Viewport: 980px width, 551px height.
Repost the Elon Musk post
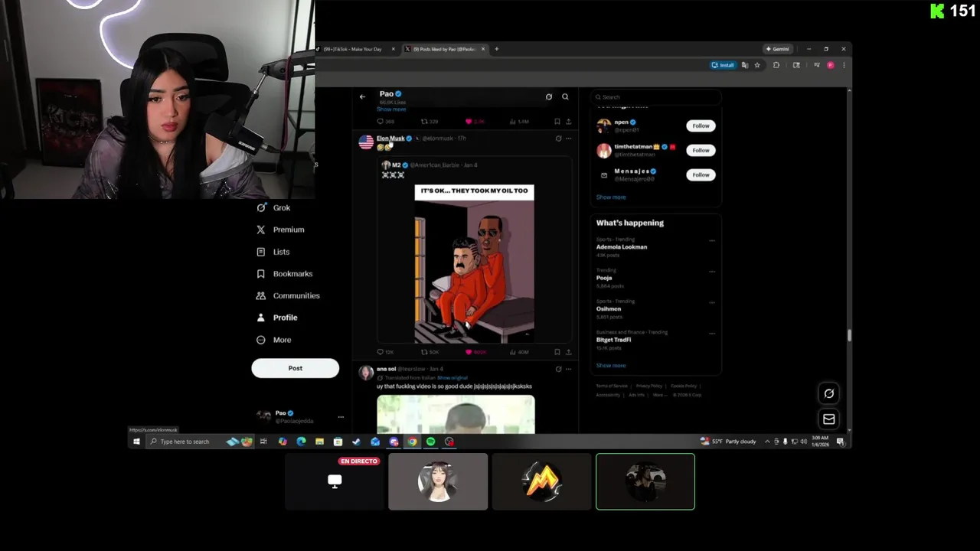point(430,352)
